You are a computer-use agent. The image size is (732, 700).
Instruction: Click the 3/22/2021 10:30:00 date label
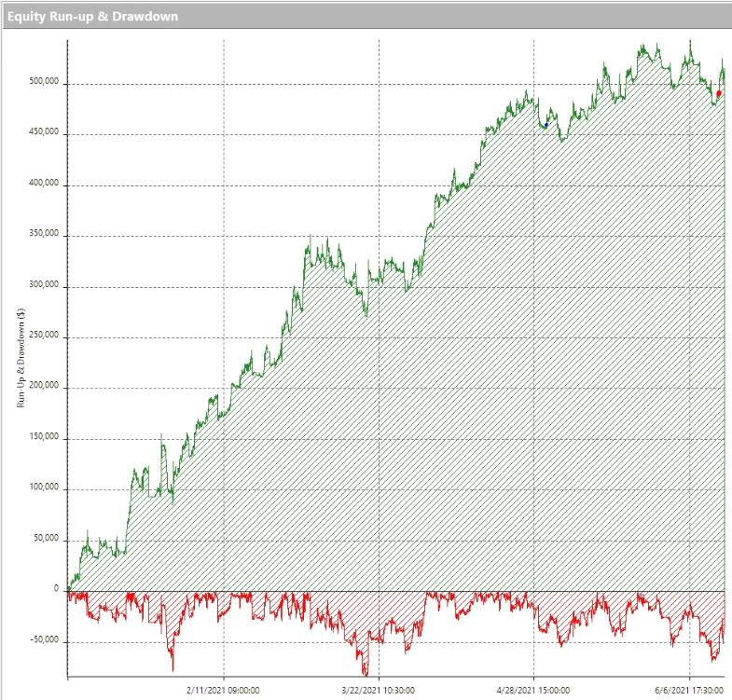point(379,690)
